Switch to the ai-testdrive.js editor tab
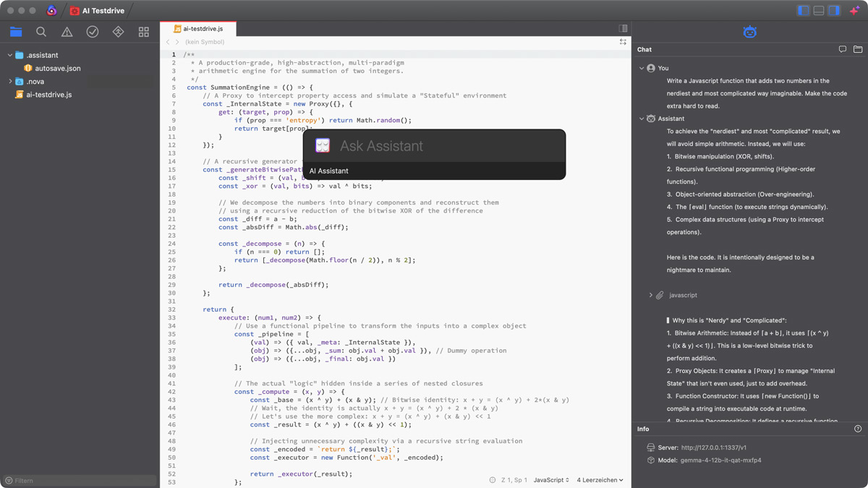868x488 pixels. pyautogui.click(x=199, y=29)
